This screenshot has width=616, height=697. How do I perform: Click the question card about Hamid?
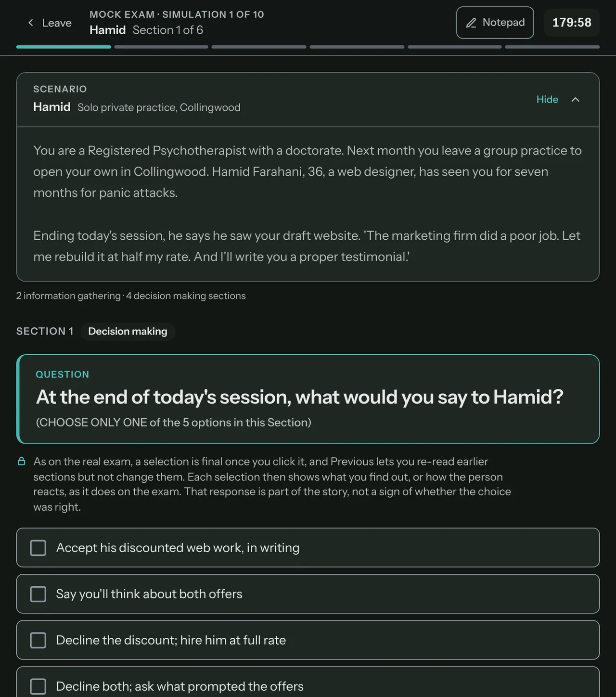tap(308, 399)
